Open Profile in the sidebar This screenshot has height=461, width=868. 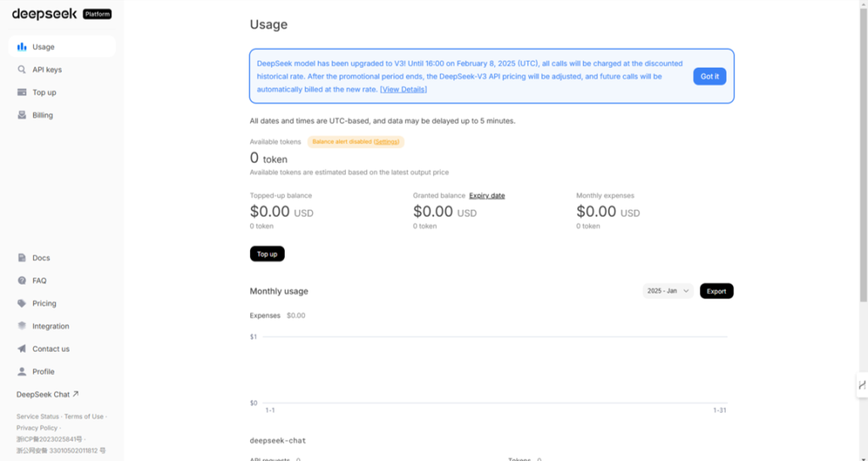(61, 371)
